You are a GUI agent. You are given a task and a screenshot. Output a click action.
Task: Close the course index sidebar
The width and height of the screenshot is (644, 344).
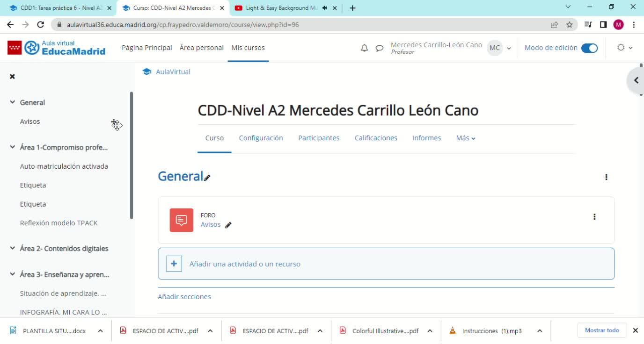[13, 76]
